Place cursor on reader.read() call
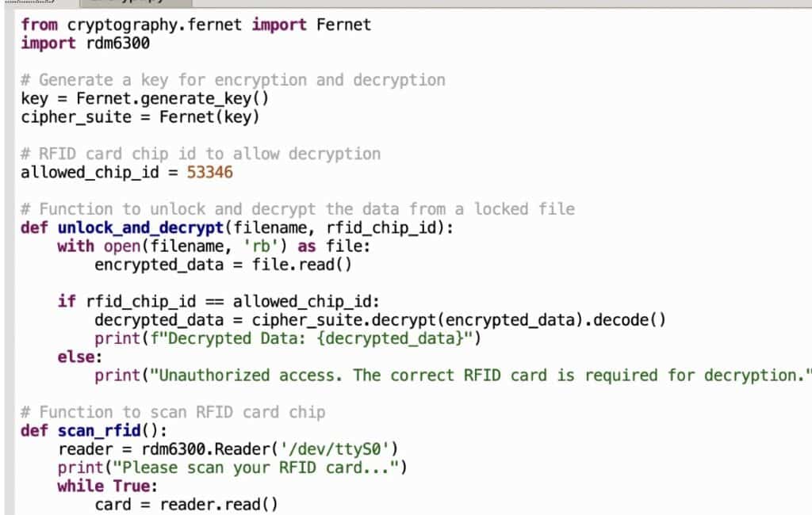812x515 pixels. pyautogui.click(x=219, y=505)
